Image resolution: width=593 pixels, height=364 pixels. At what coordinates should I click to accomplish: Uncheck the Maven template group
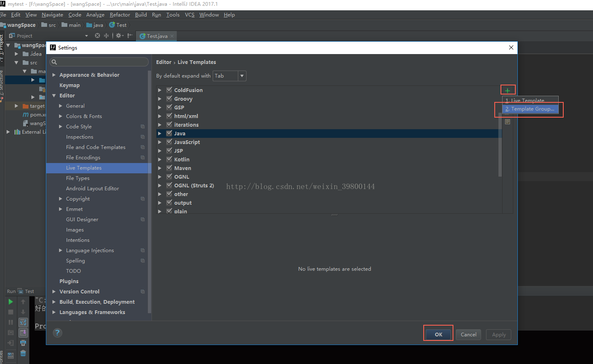169,168
